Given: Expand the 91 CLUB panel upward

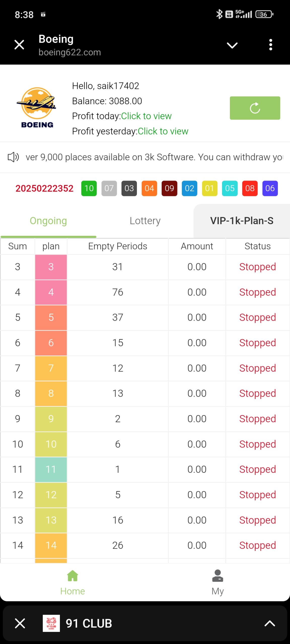Looking at the screenshot, I should [x=270, y=623].
